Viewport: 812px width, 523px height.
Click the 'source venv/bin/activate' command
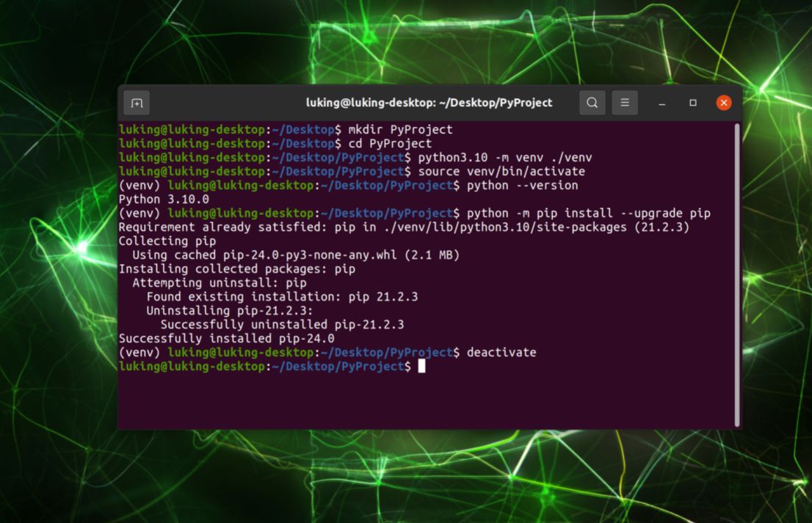click(501, 171)
